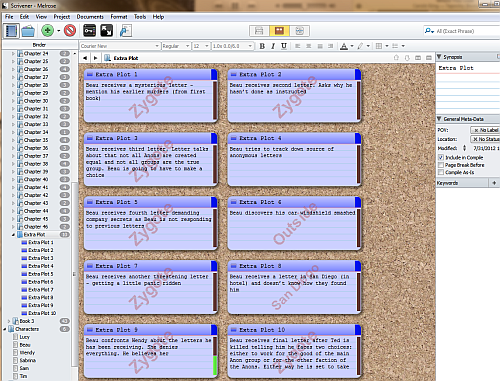Click the green Add document icon
The height and width of the screenshot is (381, 500).
(x=48, y=31)
